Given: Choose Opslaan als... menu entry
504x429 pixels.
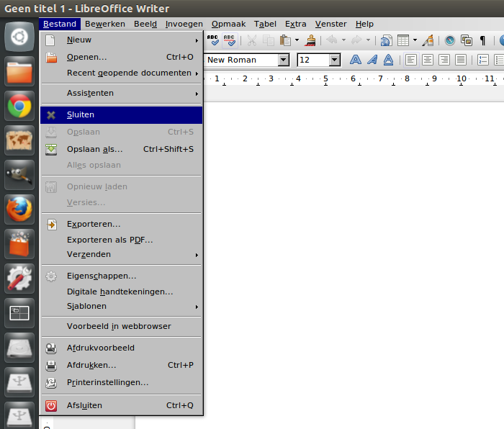Looking at the screenshot, I should point(122,150).
